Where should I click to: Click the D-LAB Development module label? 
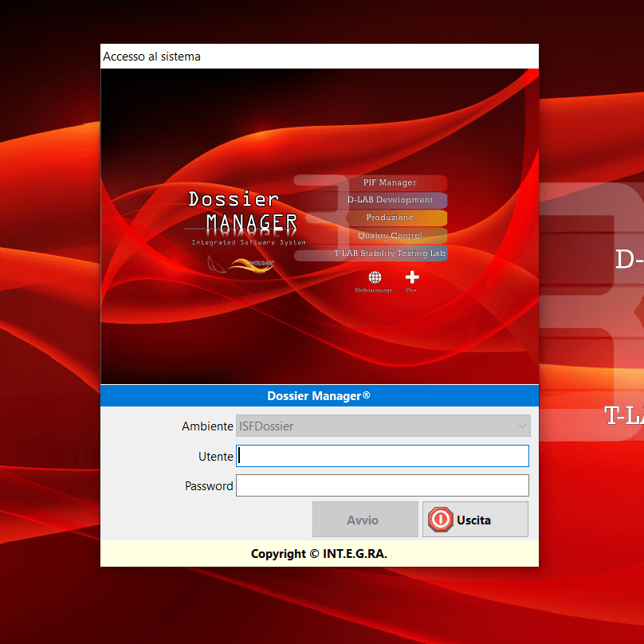[390, 199]
